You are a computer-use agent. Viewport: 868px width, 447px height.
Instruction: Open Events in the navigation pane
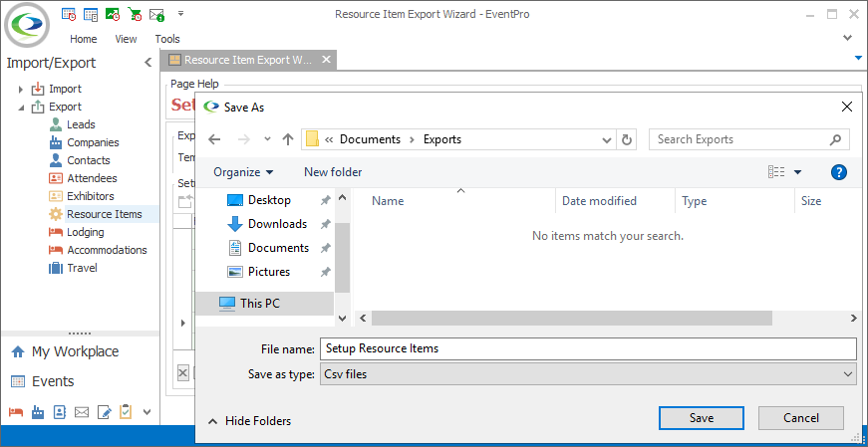click(x=53, y=381)
